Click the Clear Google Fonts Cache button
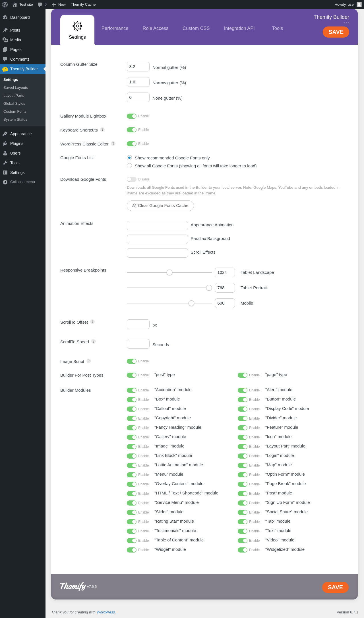 coord(160,206)
